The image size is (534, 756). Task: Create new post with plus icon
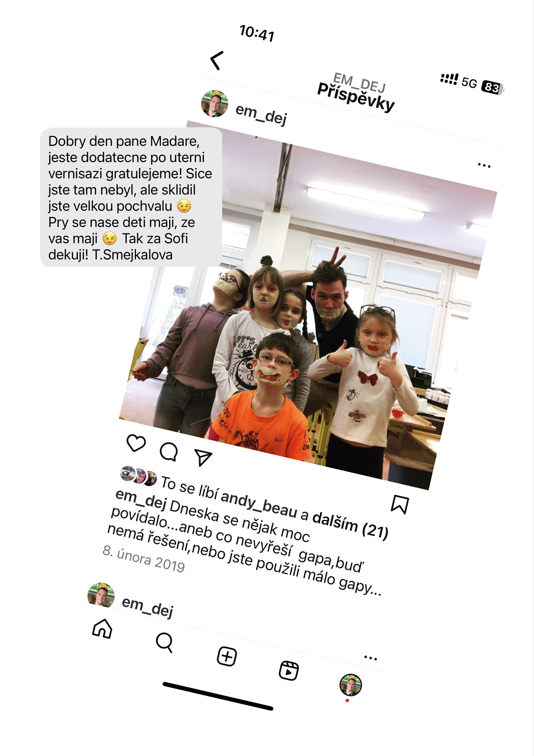tap(227, 657)
